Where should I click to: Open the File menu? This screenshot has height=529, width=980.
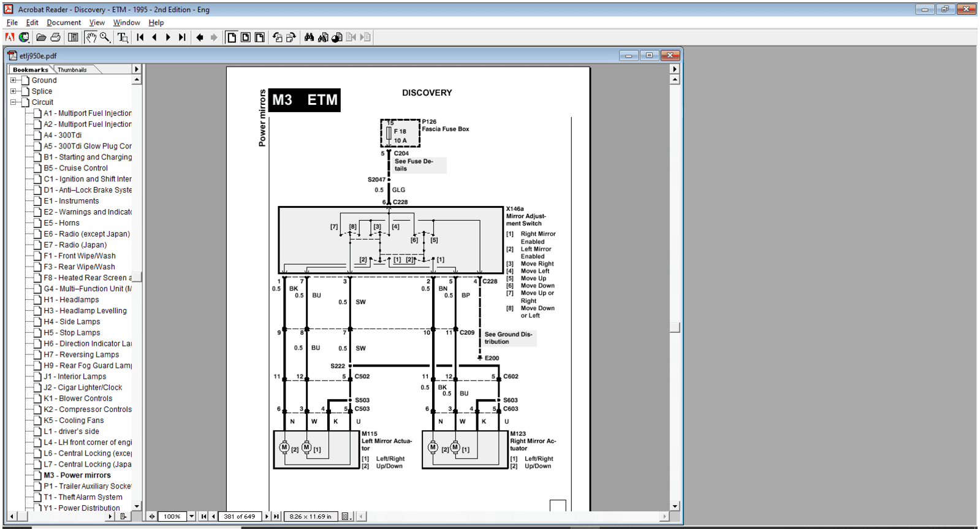[x=12, y=23]
